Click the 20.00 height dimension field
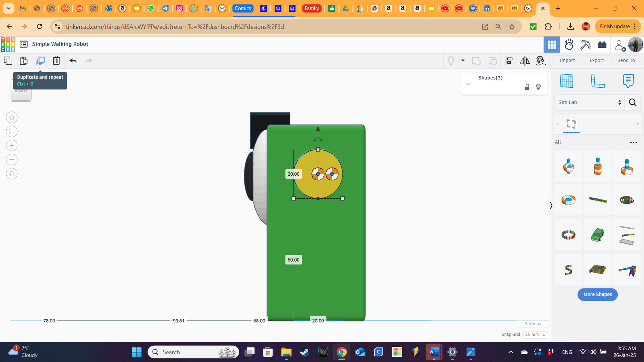644x362 pixels. 293,174
